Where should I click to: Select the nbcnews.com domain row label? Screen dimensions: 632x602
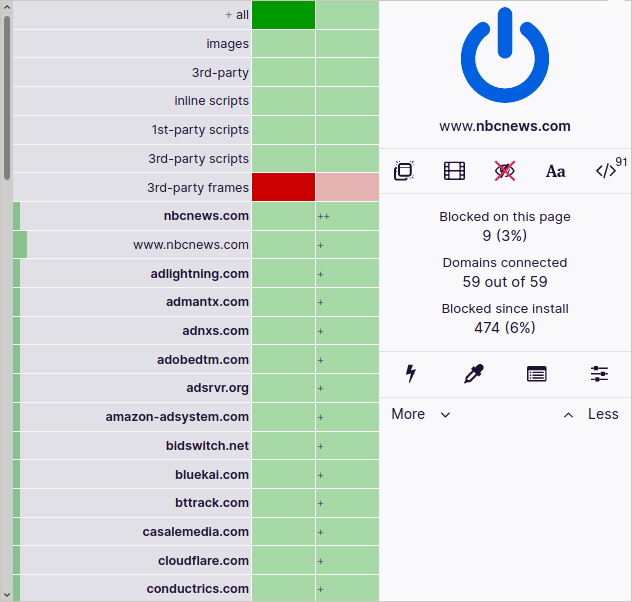click(x=132, y=216)
